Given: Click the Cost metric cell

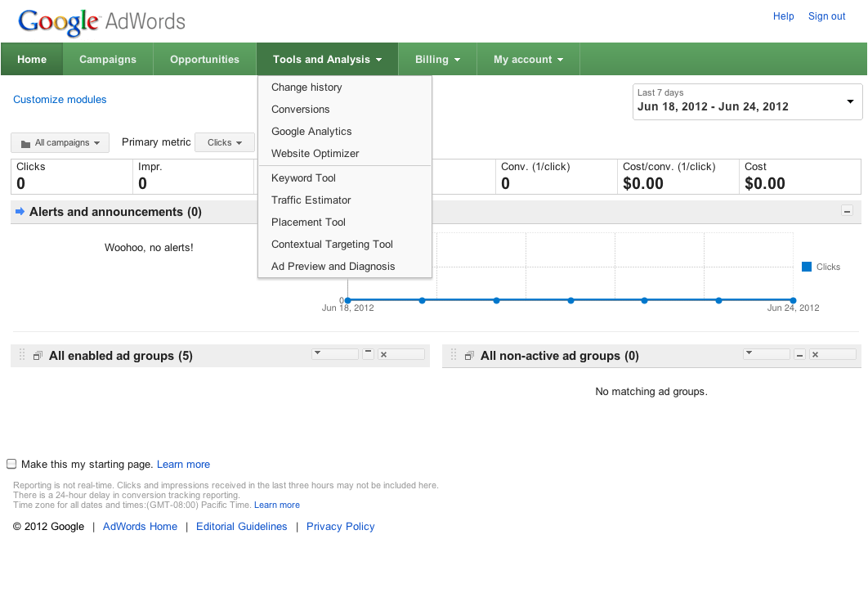Looking at the screenshot, I should click(x=800, y=177).
